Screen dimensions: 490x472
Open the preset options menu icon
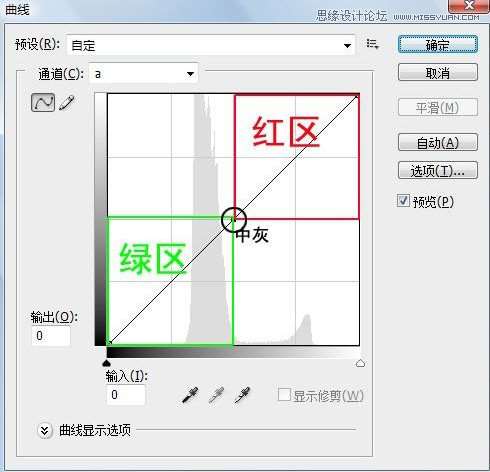[x=372, y=44]
